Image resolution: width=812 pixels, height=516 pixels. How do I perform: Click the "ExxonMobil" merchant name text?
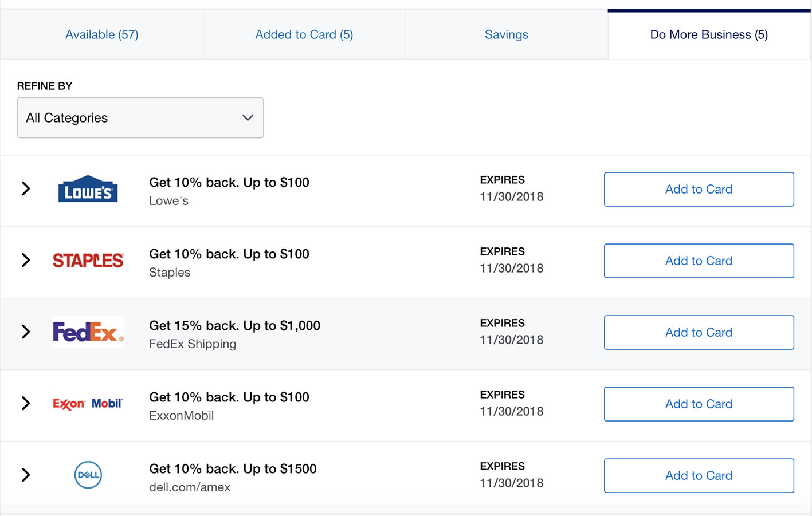coord(182,416)
